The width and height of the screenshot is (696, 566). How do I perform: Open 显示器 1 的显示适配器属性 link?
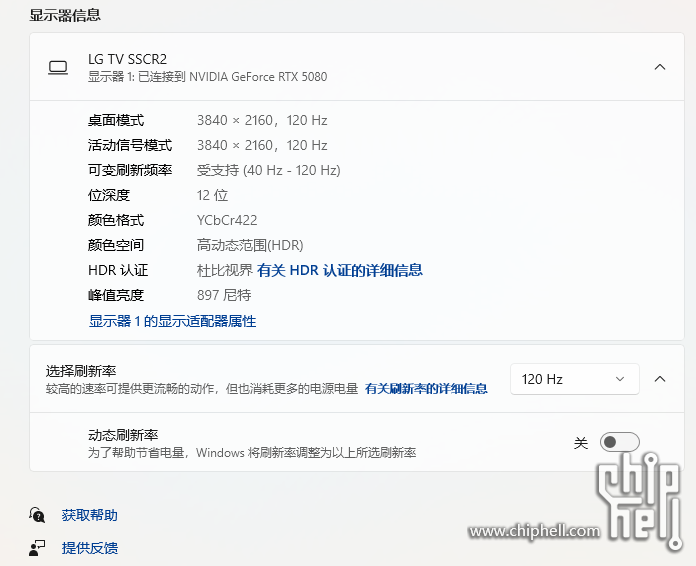point(172,321)
